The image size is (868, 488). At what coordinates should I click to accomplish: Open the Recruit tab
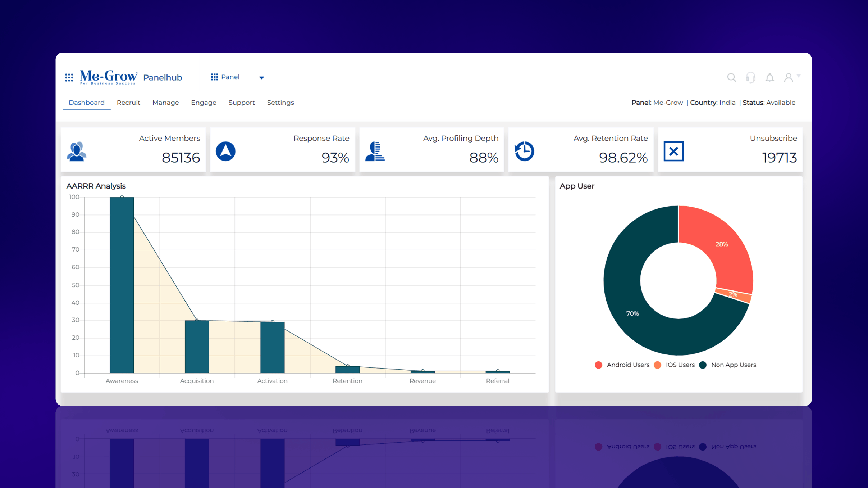[128, 103]
